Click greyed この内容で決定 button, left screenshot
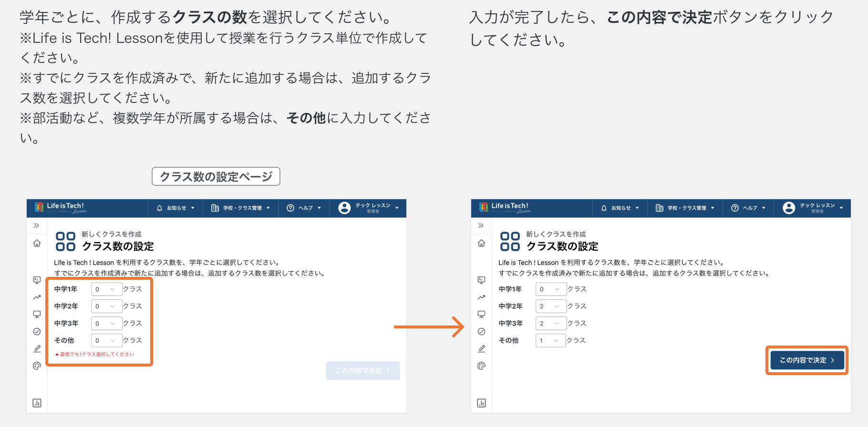This screenshot has width=868, height=427. 363,371
